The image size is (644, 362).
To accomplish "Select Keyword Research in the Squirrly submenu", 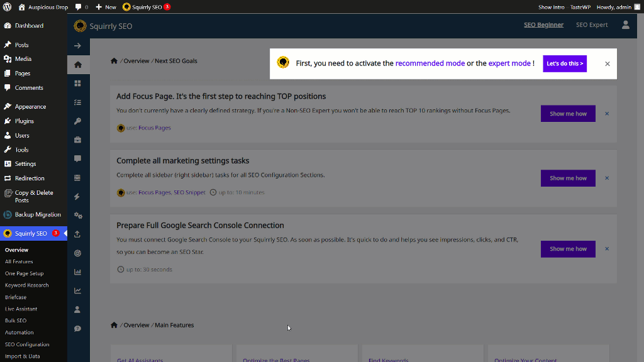I will (x=26, y=285).
